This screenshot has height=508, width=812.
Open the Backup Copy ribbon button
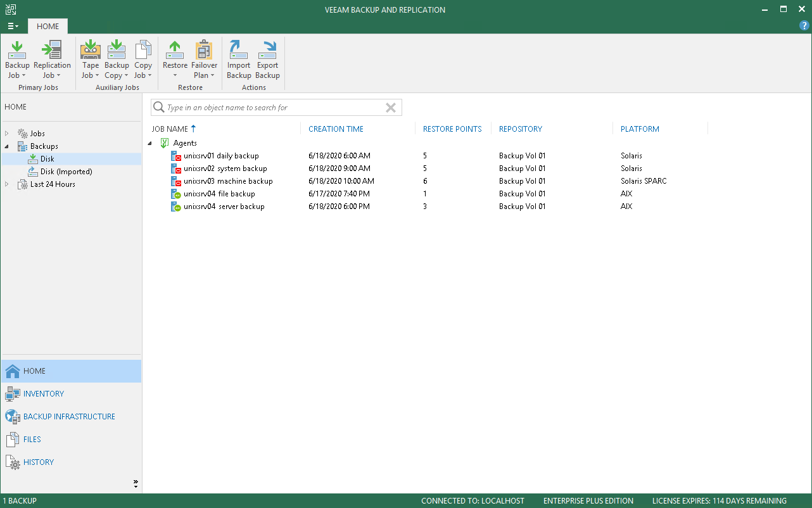coord(117,60)
